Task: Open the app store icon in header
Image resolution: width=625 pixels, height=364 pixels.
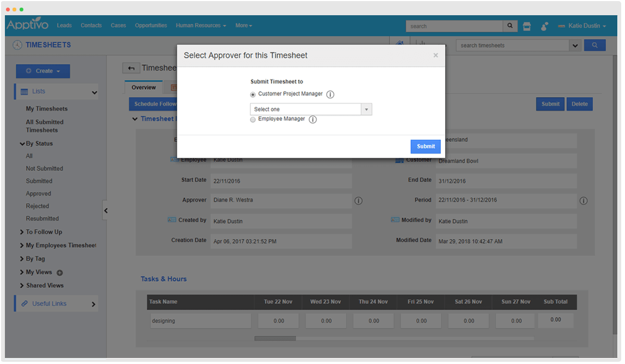Action: click(x=526, y=26)
